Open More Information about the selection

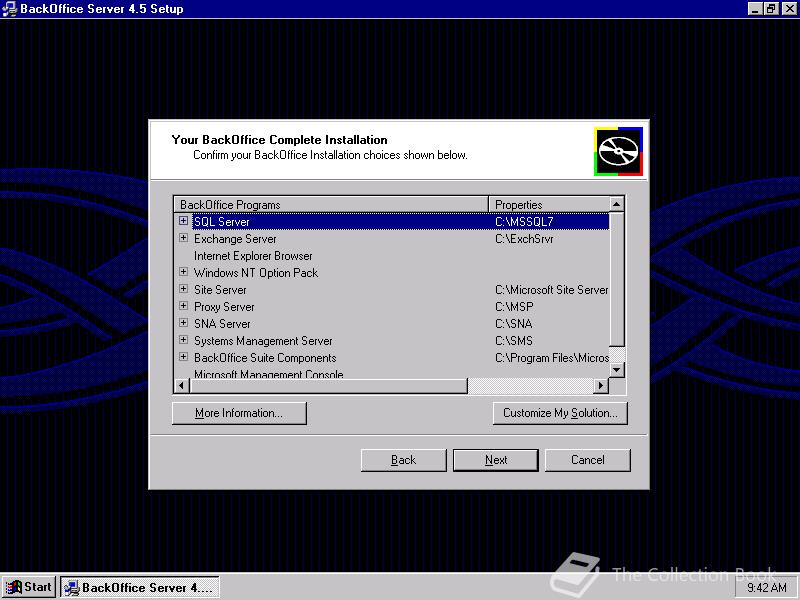tap(239, 413)
